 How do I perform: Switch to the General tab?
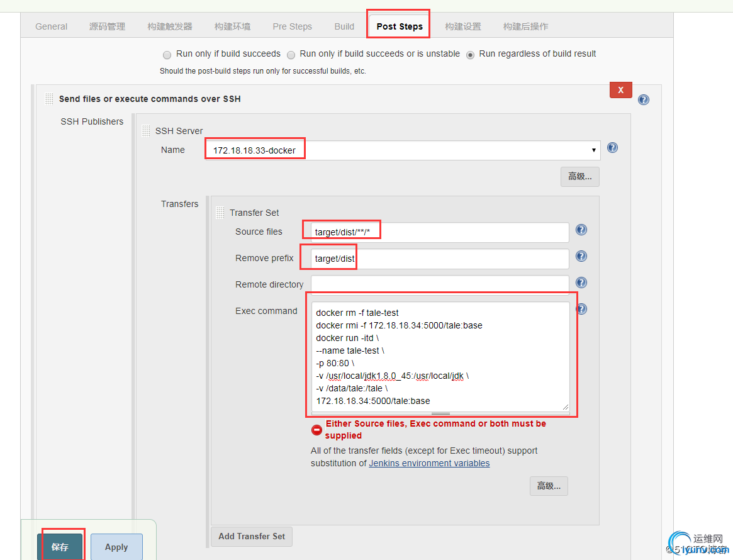[x=52, y=26]
